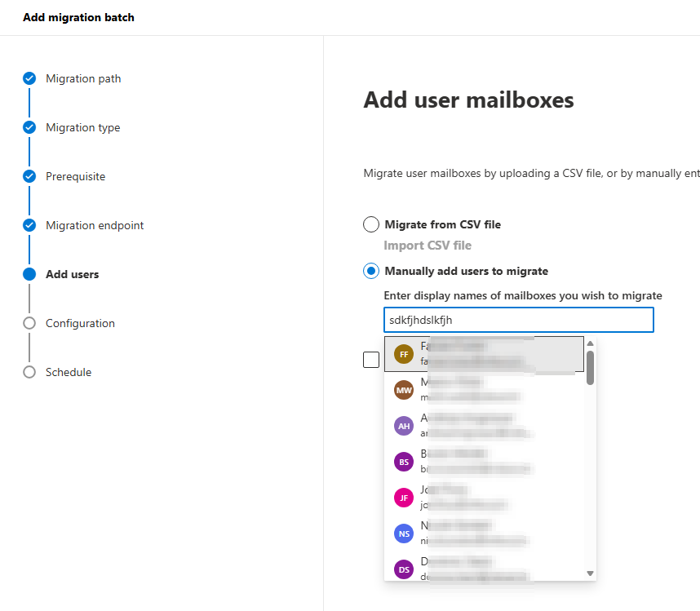The height and width of the screenshot is (611, 700).
Task: Select the FF avatar in the suggestions
Action: coord(404,354)
